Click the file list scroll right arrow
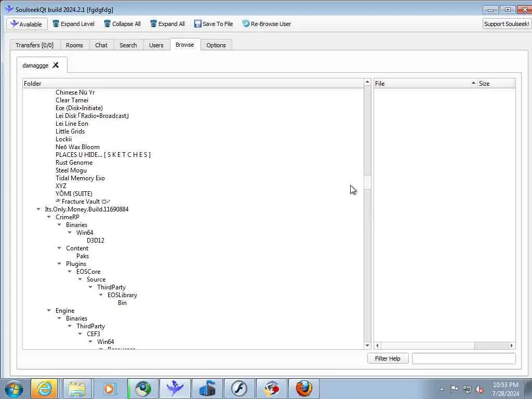 [512, 345]
